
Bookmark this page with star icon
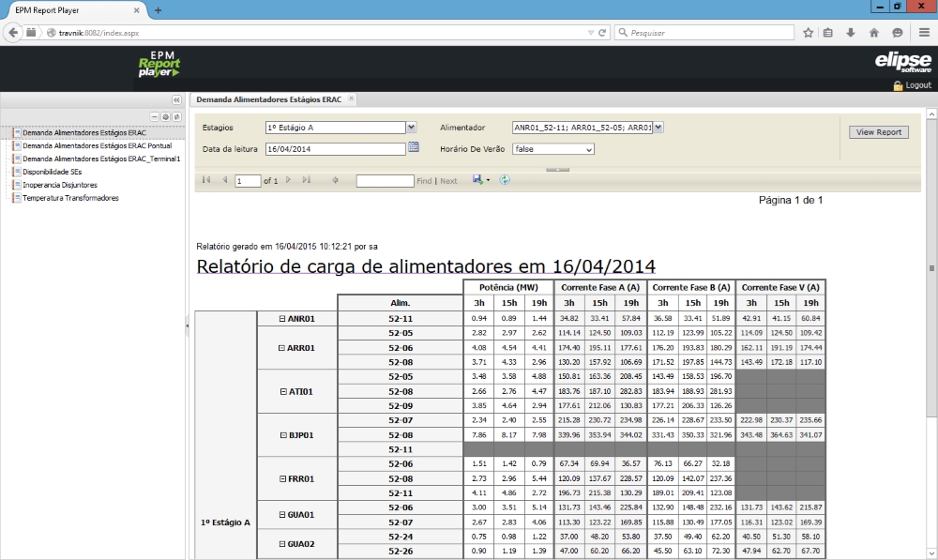809,33
